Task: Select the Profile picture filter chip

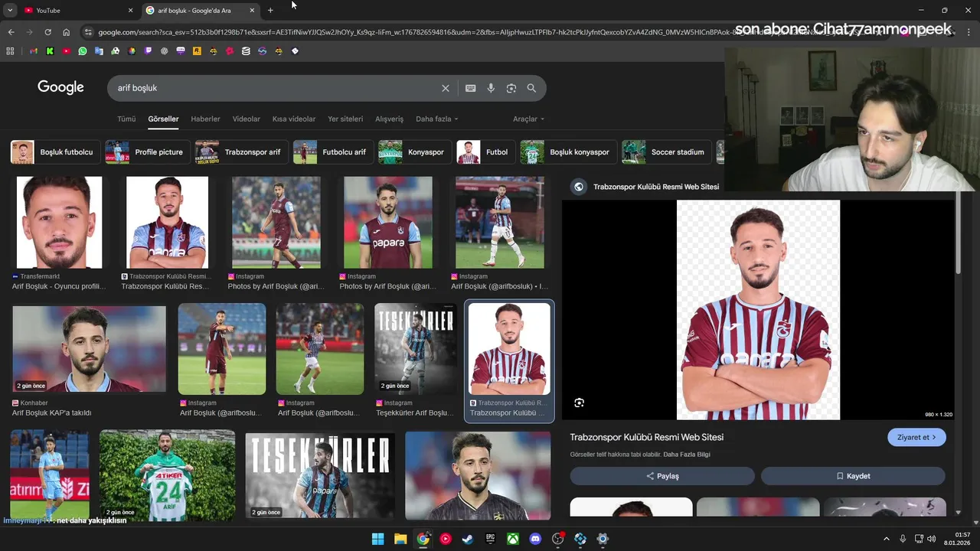Action: [x=147, y=152]
